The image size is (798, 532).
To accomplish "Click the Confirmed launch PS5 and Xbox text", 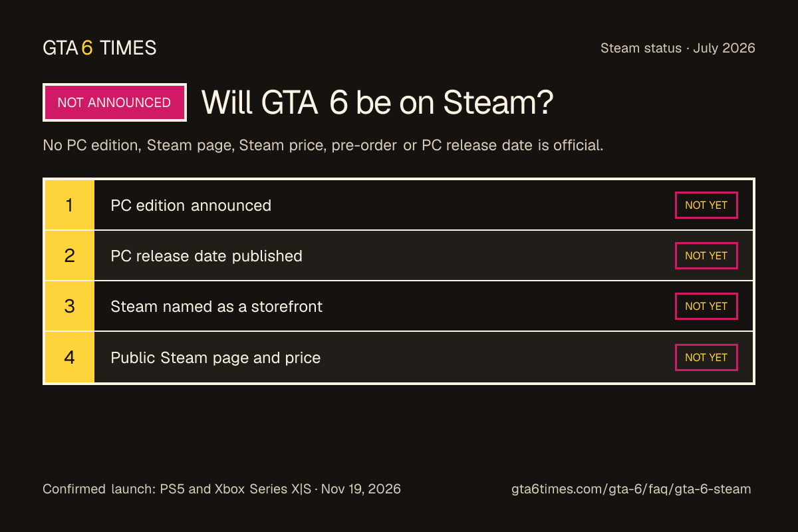I will [x=221, y=489].
